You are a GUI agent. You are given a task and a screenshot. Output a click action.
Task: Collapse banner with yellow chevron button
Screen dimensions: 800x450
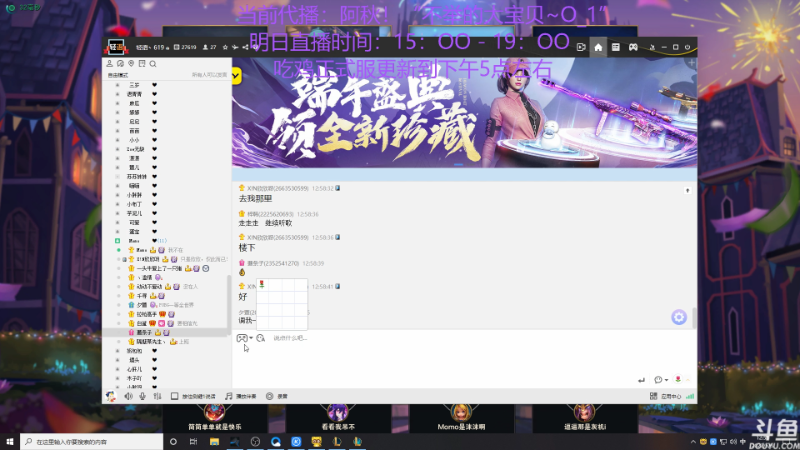point(236,76)
